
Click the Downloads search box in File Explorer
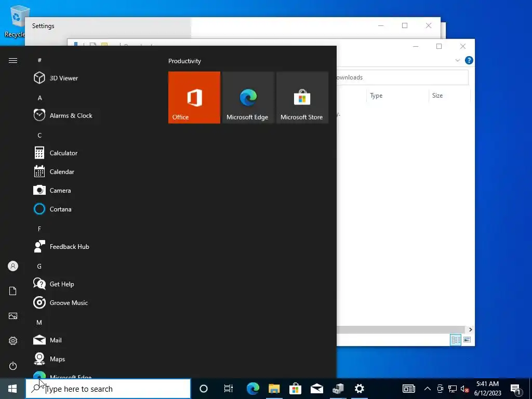[x=403, y=77]
